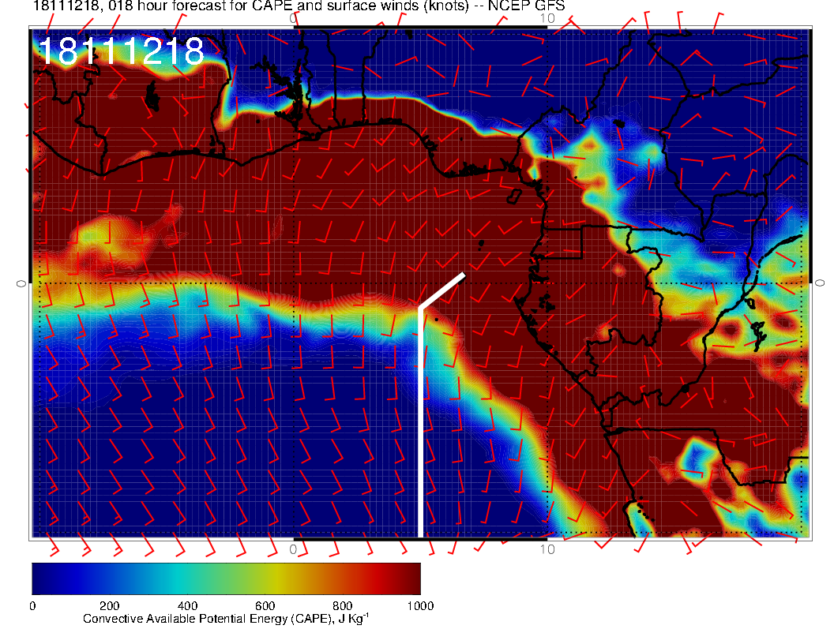The image size is (834, 644).
Task: Select the 800 tick label on colorbar
Action: pos(343,606)
